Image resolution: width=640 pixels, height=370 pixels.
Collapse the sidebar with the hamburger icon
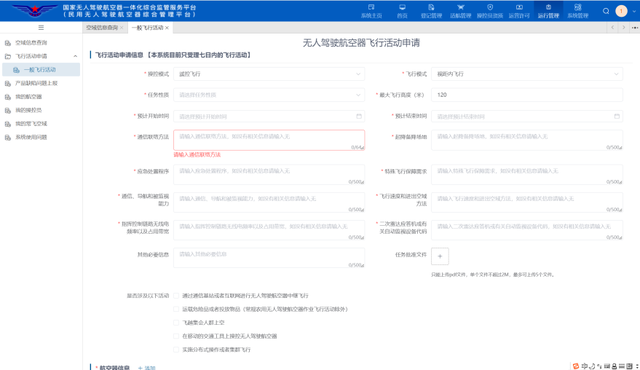[x=41, y=27]
